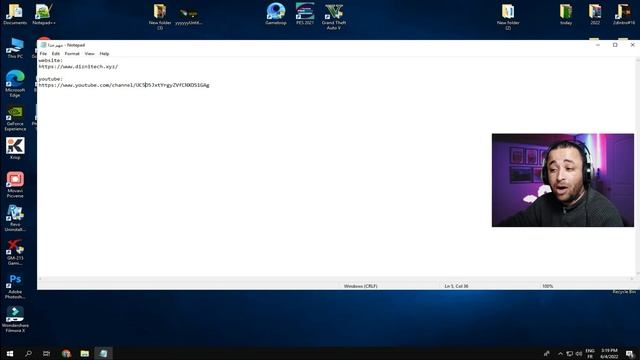This screenshot has width=640, height=360.
Task: Select the Krisp desktop icon
Action: click(x=15, y=148)
